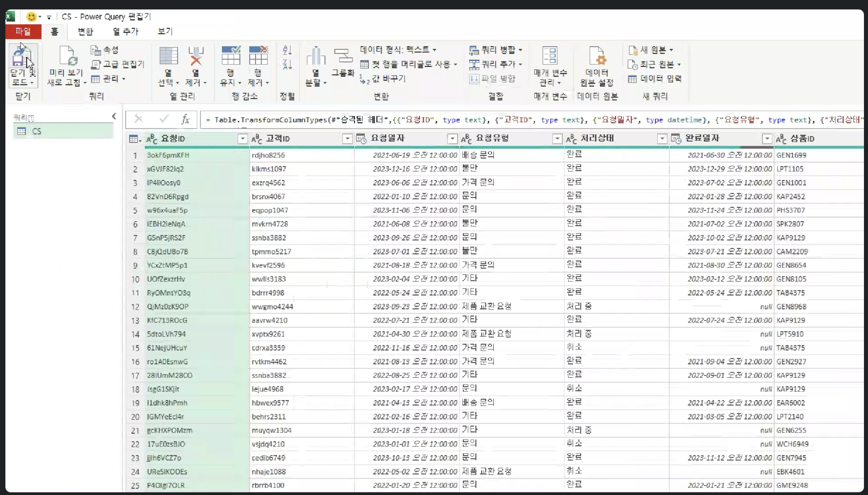This screenshot has height=495, width=868.
Task: Open the Data Source Settings (데이터 원본 설정)
Action: (x=596, y=56)
